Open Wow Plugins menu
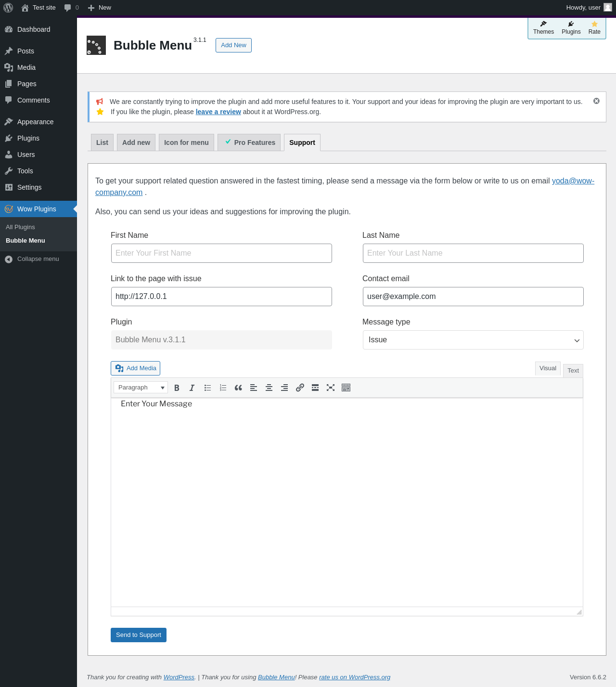The height and width of the screenshot is (687, 616). pos(38,209)
